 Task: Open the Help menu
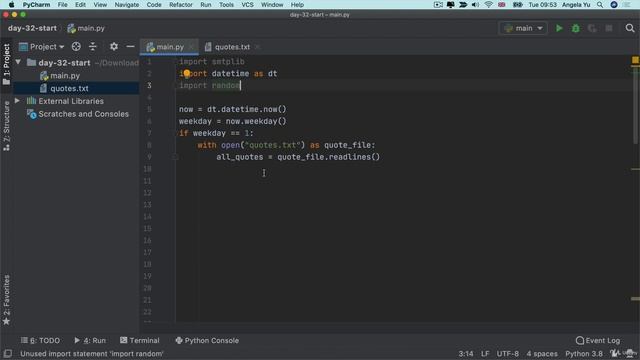(x=297, y=4)
